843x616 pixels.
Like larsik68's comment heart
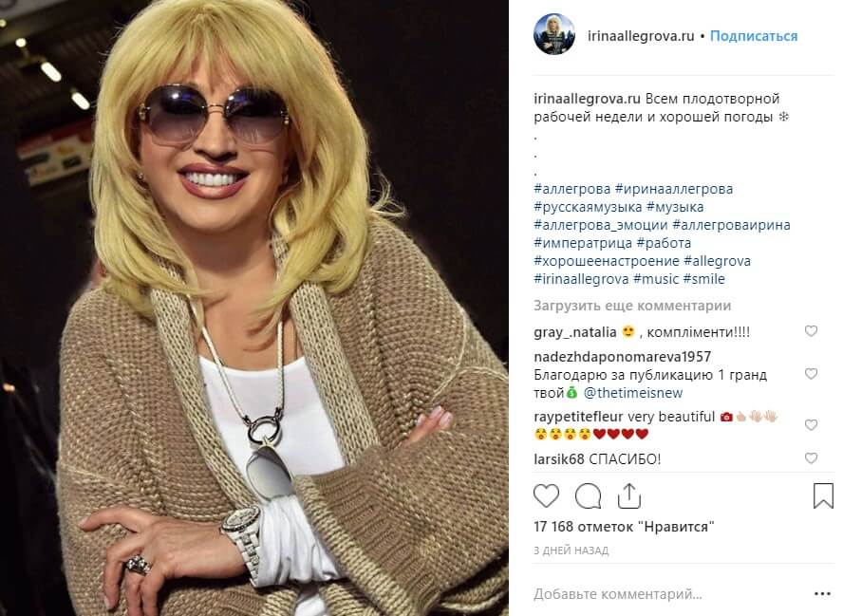point(811,458)
